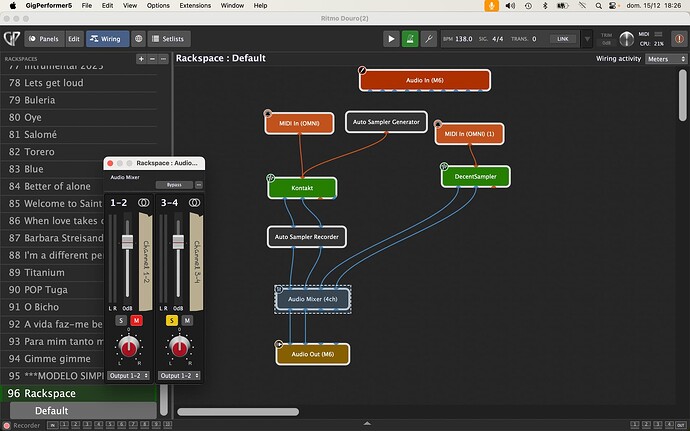
Task: Unmute mixer channel 1-2 red M button
Action: [x=136, y=320]
